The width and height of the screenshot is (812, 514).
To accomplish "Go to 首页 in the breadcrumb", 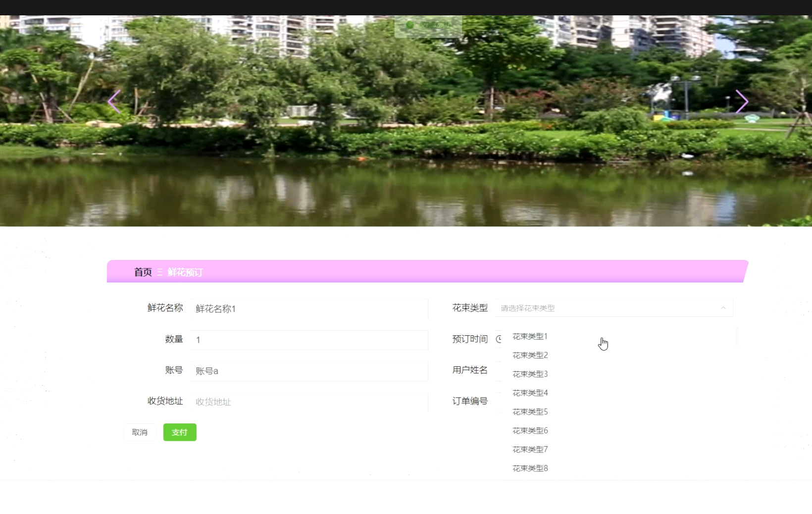I will click(x=143, y=272).
